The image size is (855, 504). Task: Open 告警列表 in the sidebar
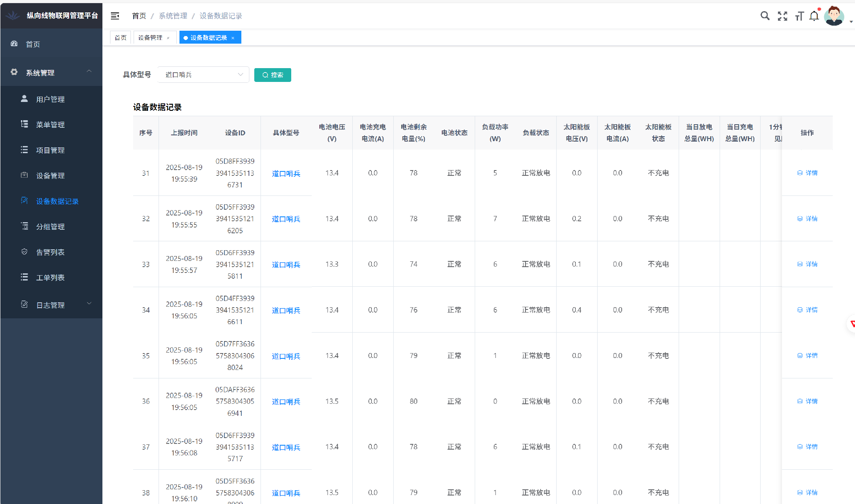[50, 252]
